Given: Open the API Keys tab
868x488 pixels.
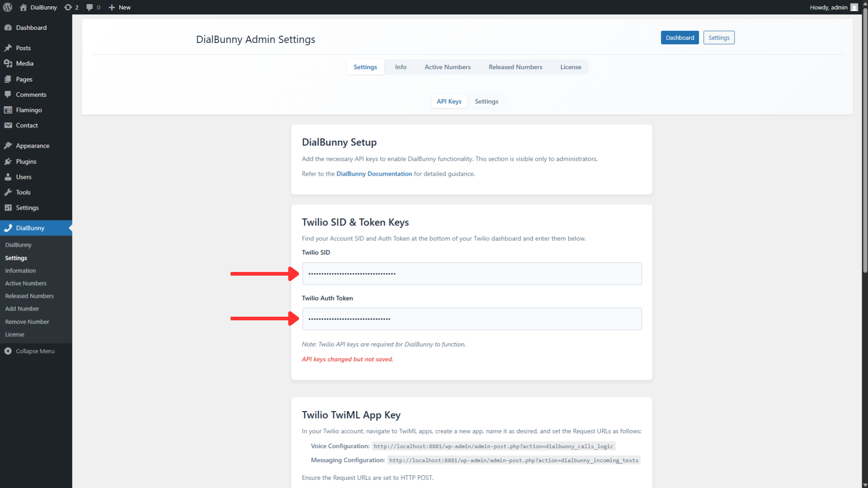Looking at the screenshot, I should coord(449,101).
